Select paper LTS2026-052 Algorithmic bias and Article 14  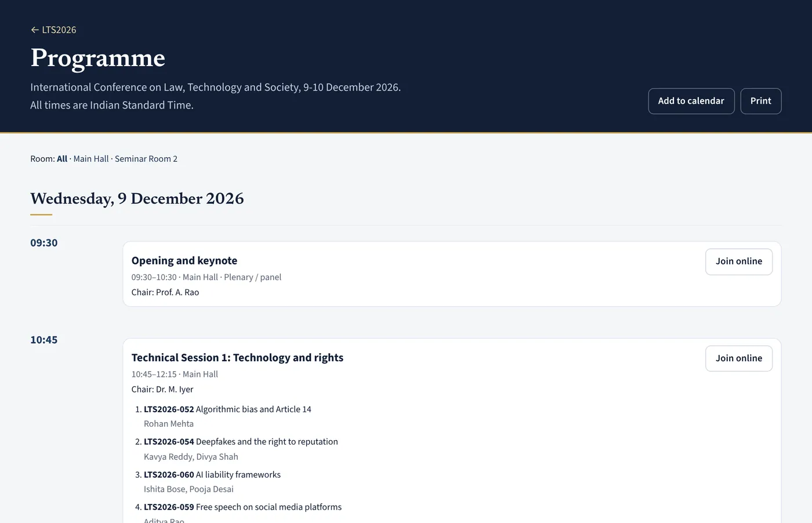[x=227, y=409]
